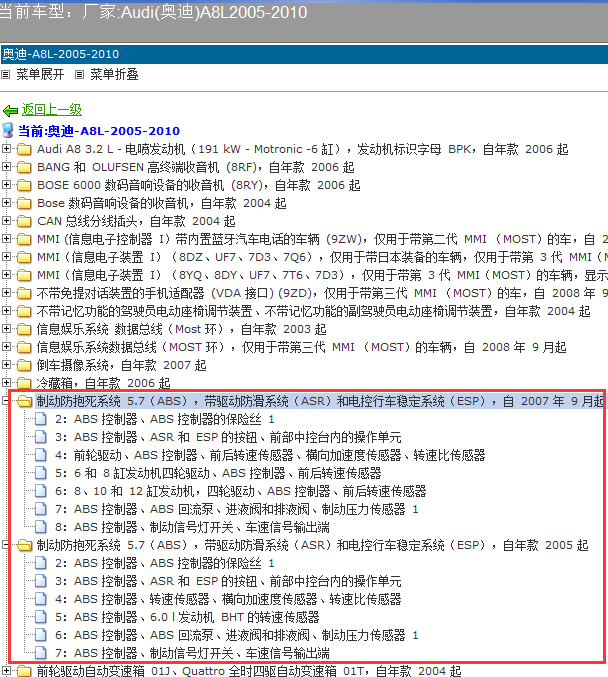Open the 返回上一级 link
The width and height of the screenshot is (608, 677).
(51, 110)
